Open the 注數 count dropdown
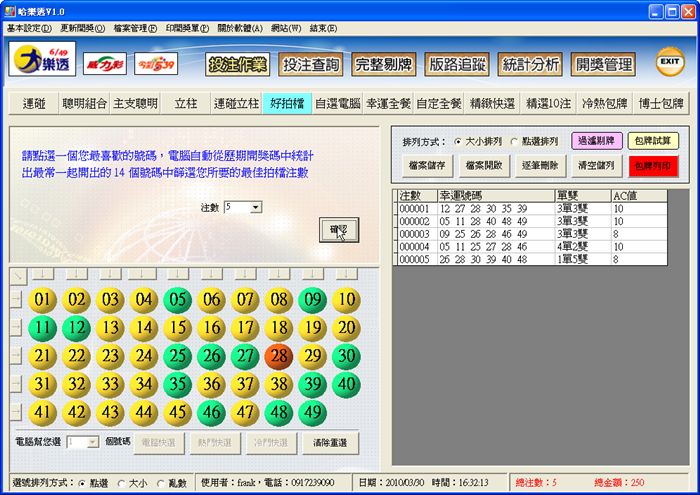Screen dimensions: 700x495 pyautogui.click(x=256, y=207)
